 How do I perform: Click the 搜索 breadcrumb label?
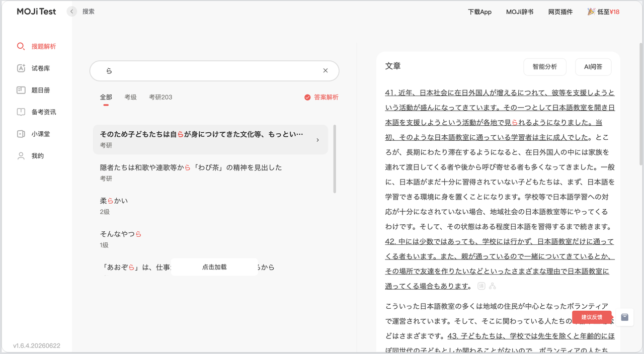tap(89, 12)
